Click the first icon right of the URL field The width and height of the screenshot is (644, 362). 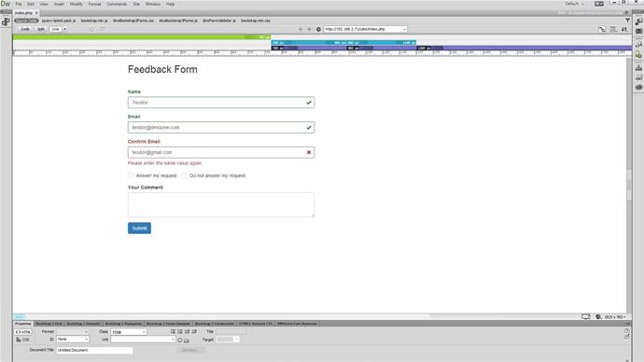(602, 29)
